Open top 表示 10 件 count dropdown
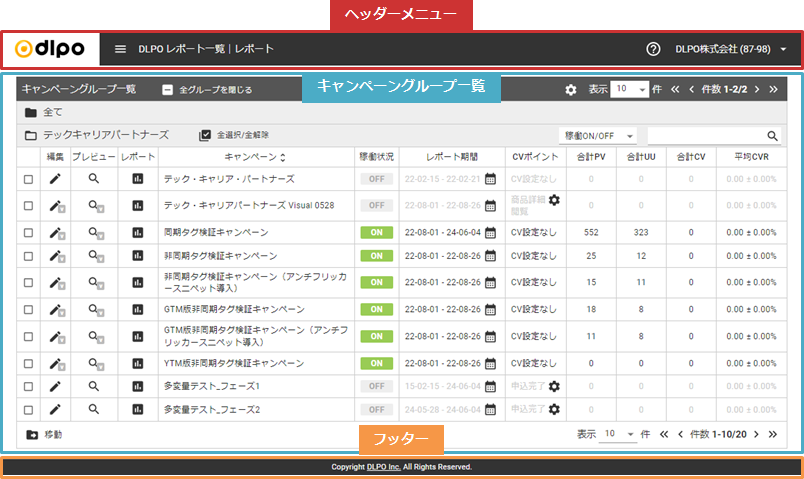Viewport: 804px width, 479px height. pos(630,89)
